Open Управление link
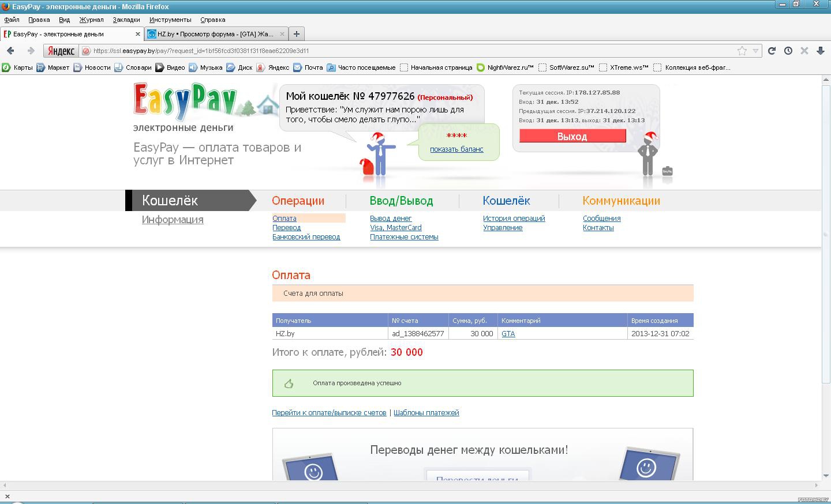The image size is (831, 504). [503, 228]
